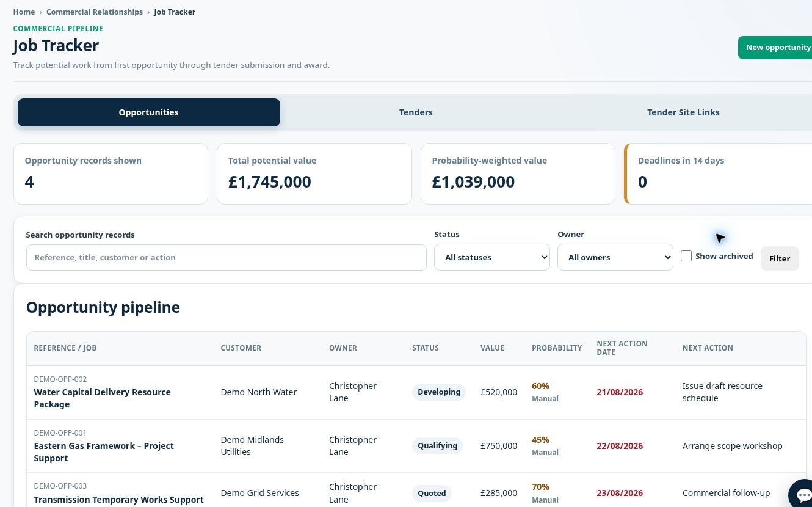Click the Developing status badge
812x507 pixels.
[x=439, y=392]
